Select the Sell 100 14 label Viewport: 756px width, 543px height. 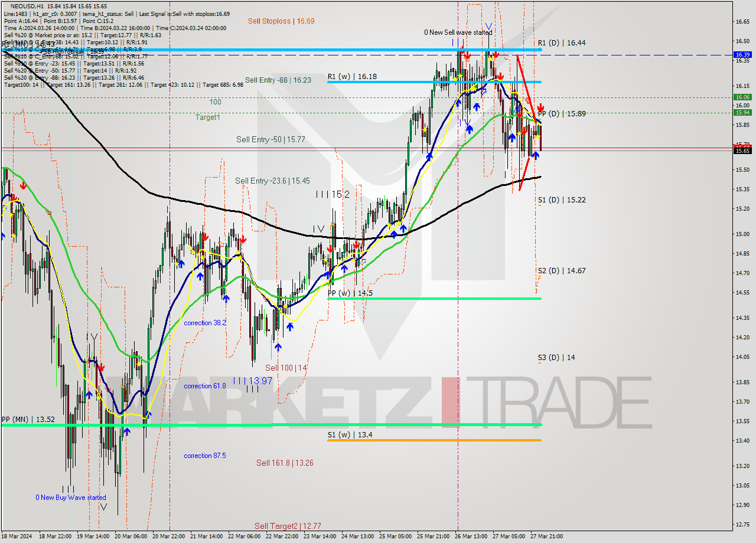tap(286, 368)
